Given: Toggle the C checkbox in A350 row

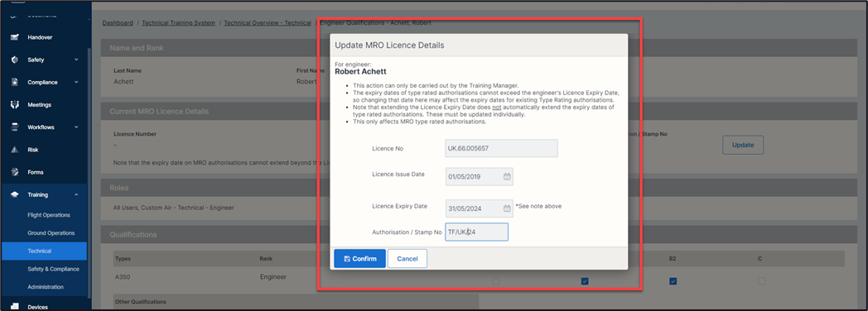Looking at the screenshot, I should (762, 281).
